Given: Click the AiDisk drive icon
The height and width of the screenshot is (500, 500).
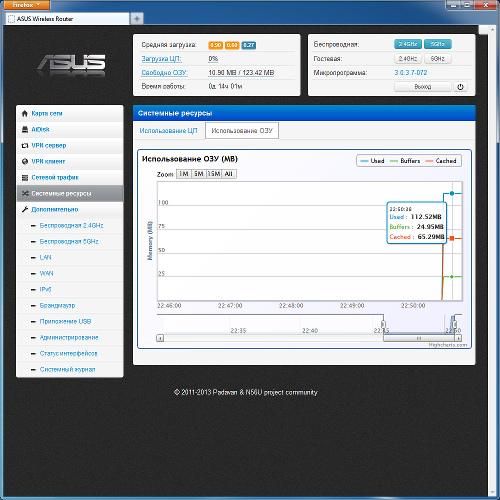Looking at the screenshot, I should coord(25,129).
